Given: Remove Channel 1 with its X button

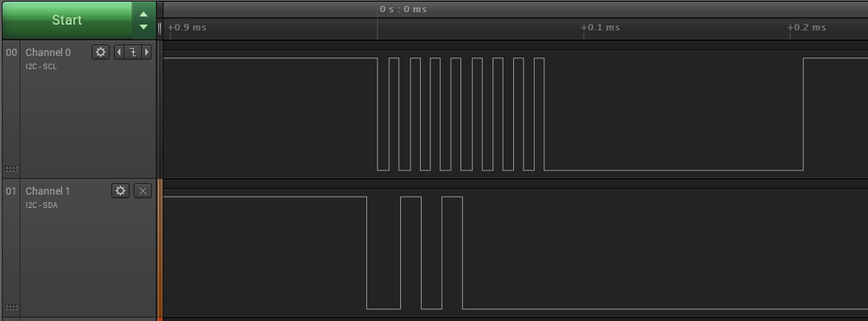Looking at the screenshot, I should (143, 191).
